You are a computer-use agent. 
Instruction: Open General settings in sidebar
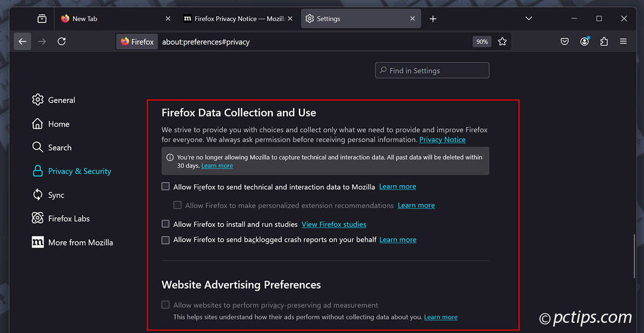54,100
